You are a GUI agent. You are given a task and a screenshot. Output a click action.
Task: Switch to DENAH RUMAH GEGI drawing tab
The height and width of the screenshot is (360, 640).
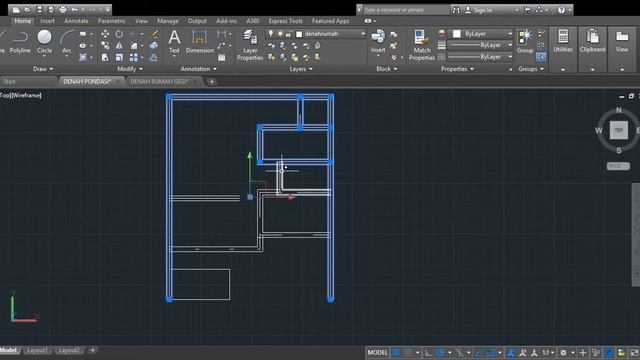(159, 82)
